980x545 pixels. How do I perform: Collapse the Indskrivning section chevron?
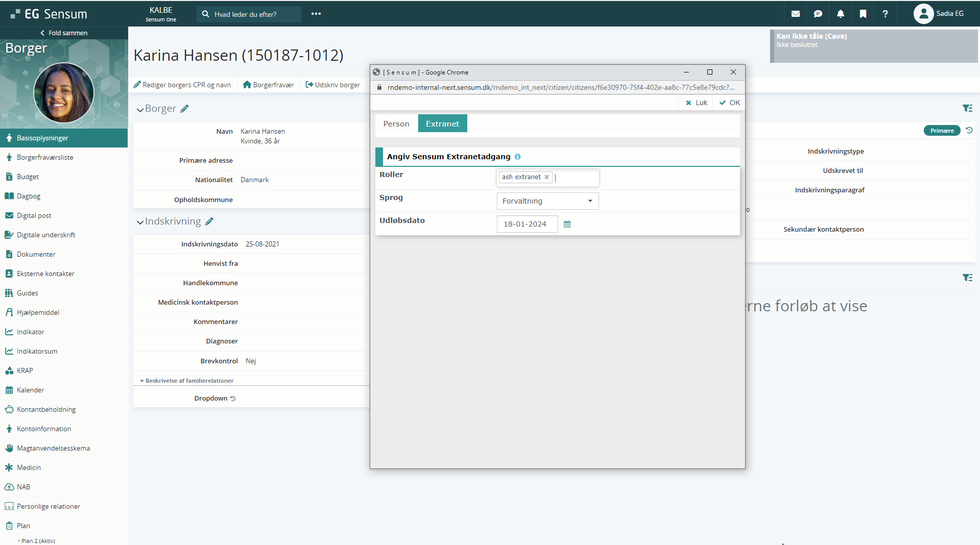(140, 222)
